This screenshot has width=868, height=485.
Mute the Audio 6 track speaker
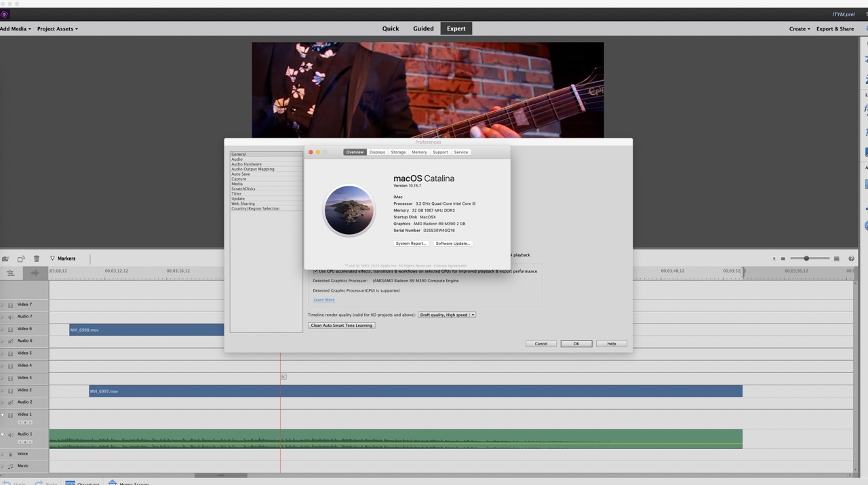(10, 341)
